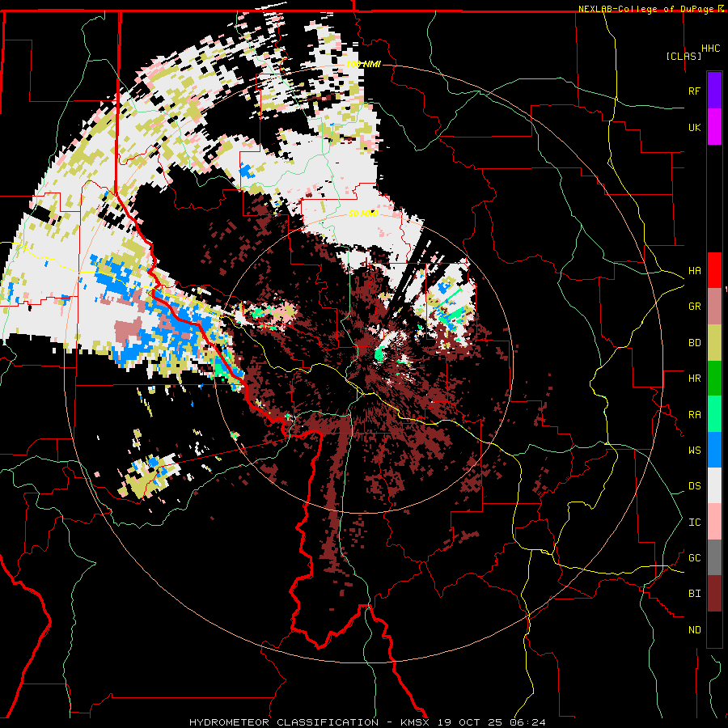728x728 pixels.
Task: Click the 'BD' legend label
Action: 694,343
